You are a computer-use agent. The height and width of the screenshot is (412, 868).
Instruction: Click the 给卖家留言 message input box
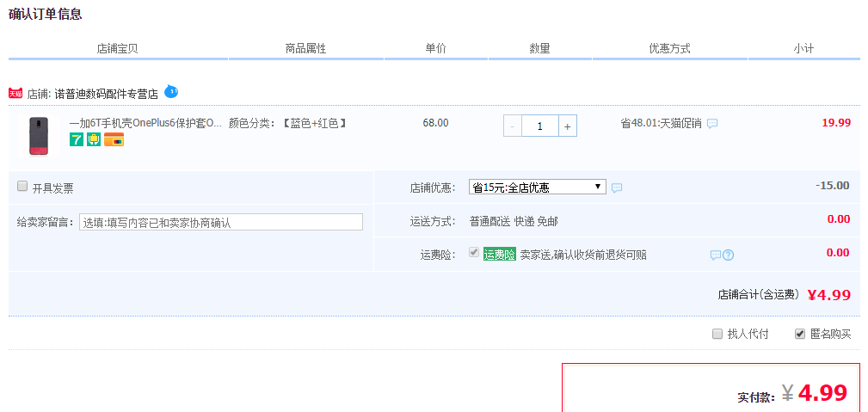pos(221,222)
